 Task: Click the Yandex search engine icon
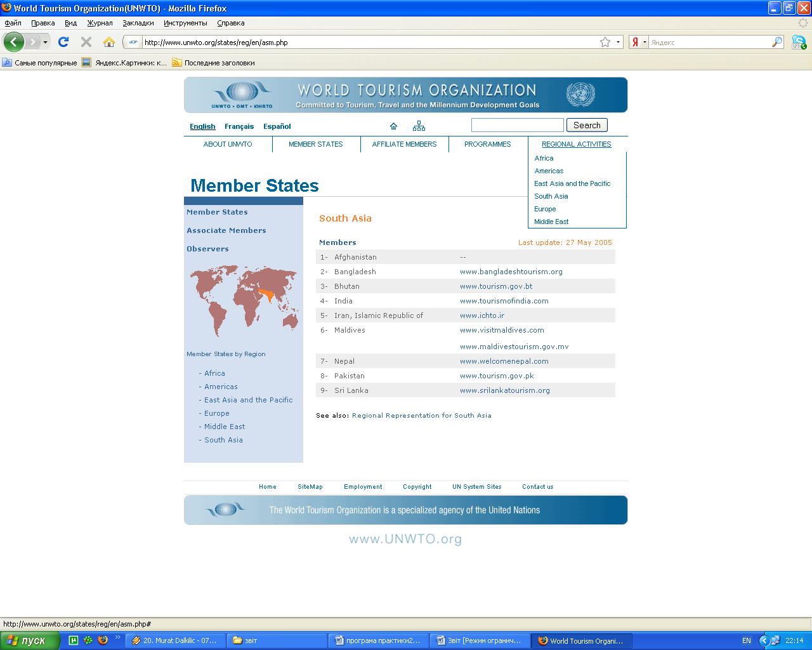635,43
